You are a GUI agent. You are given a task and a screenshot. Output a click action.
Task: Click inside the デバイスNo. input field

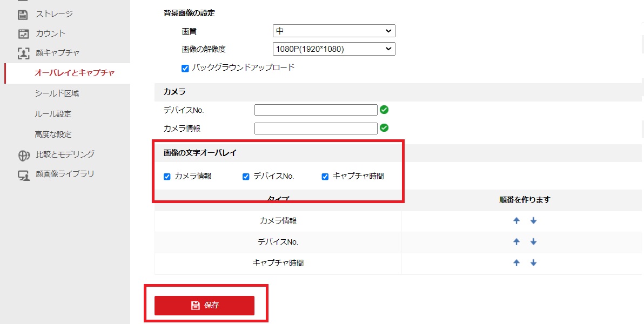tap(316, 110)
